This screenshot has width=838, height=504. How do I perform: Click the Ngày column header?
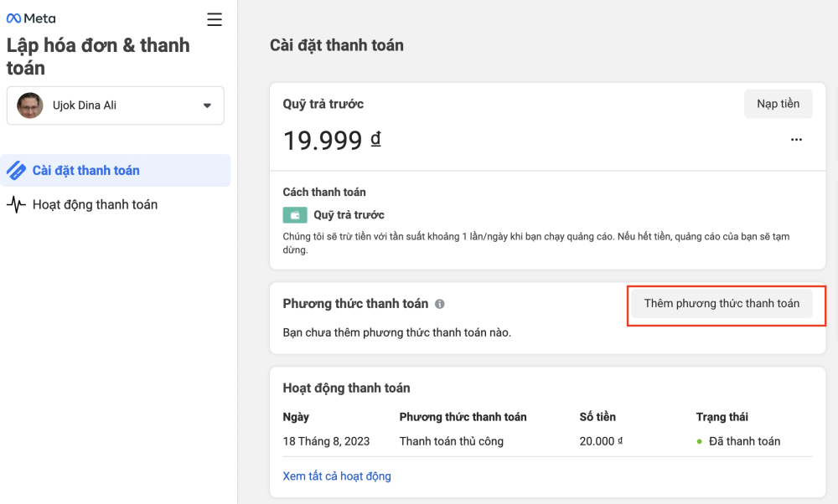(296, 417)
